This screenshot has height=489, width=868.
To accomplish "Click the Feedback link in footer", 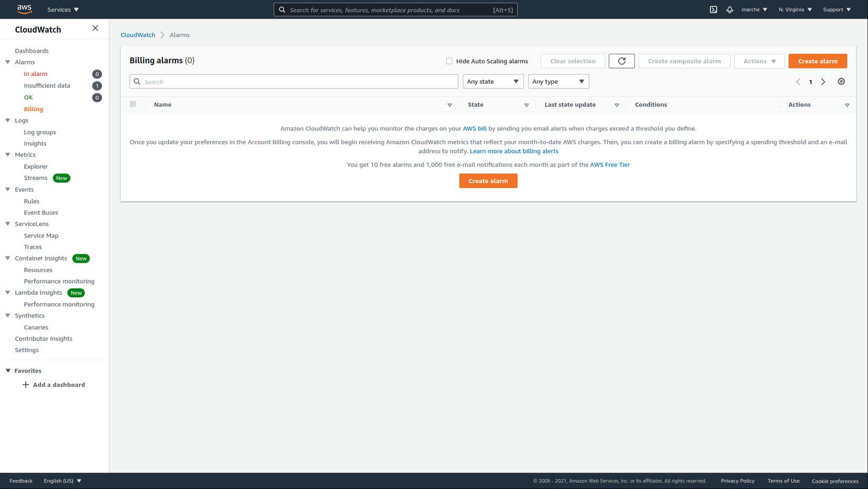I will (21, 481).
